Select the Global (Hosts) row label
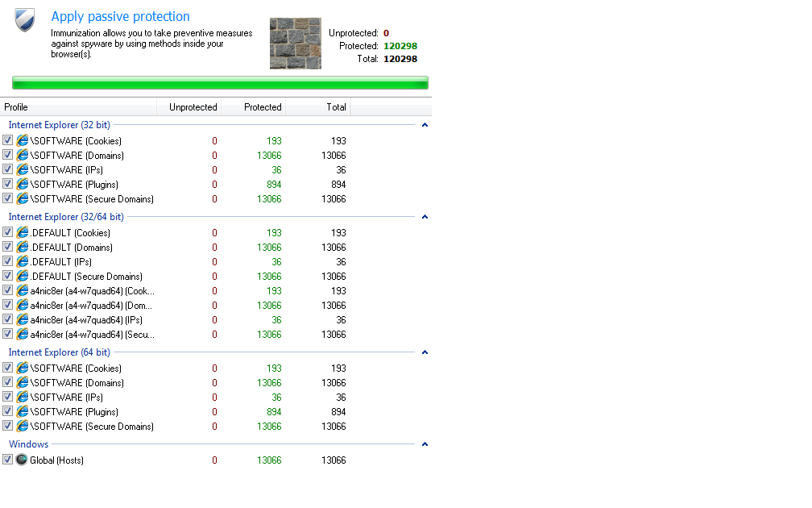This screenshot has height=508, width=812. 56,460
